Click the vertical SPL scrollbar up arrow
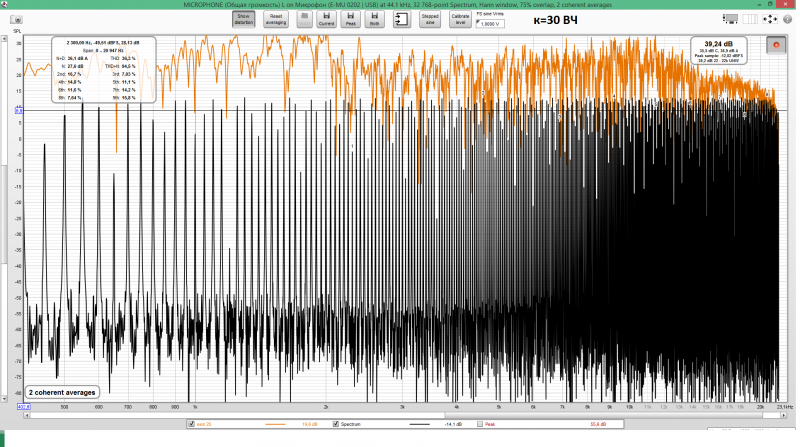800x447 pixels. [x=3, y=36]
